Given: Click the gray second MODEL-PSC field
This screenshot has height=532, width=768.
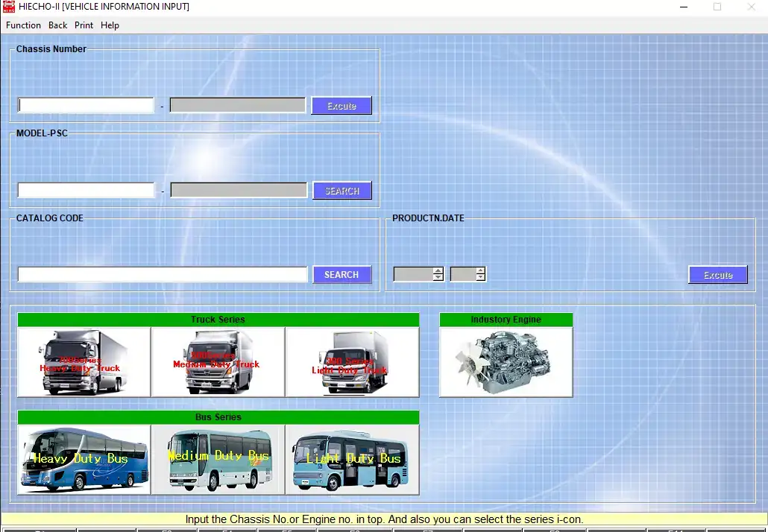Looking at the screenshot, I should click(239, 191).
